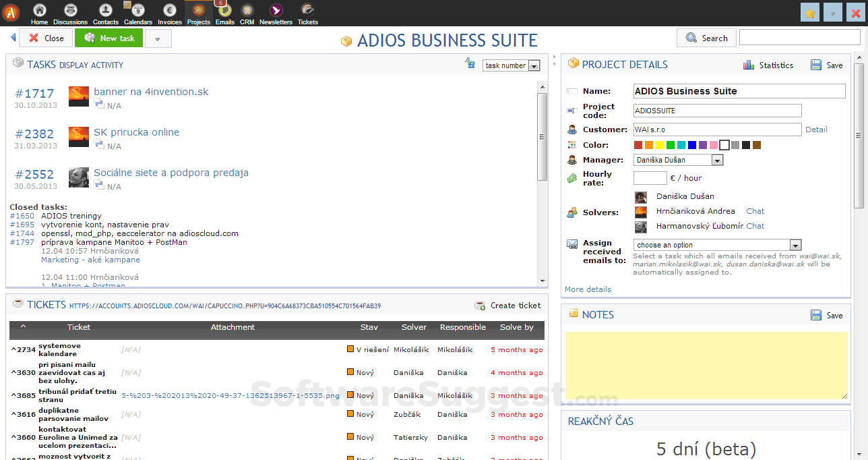Open ticket ^2734 systemove kalendare
The height and width of the screenshot is (460, 868).
[x=58, y=349]
